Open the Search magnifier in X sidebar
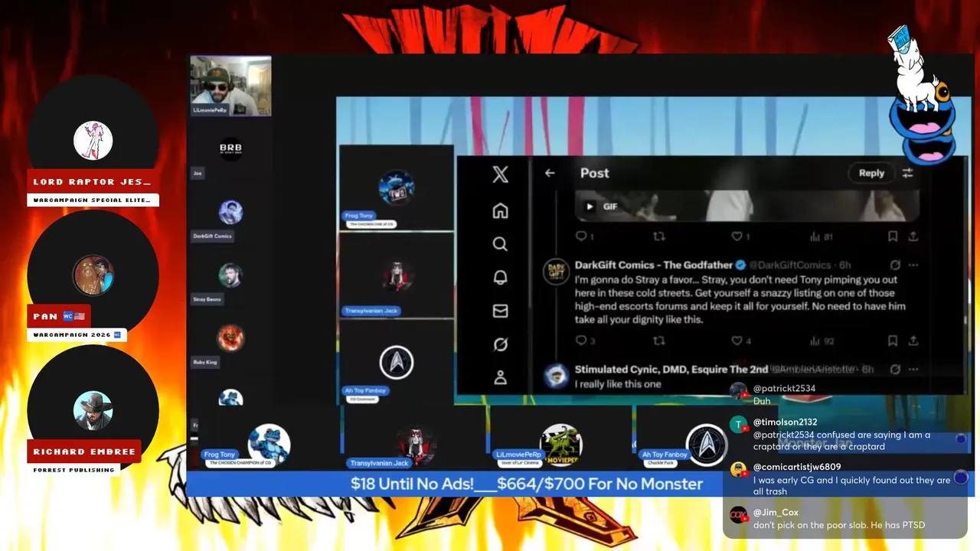Screen dimensions: 980x551 tap(500, 244)
